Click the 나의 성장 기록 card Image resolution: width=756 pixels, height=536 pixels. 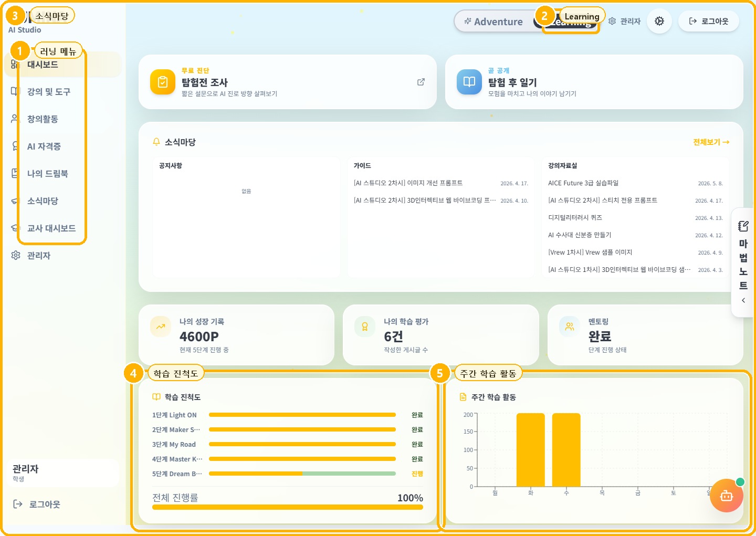pyautogui.click(x=236, y=335)
